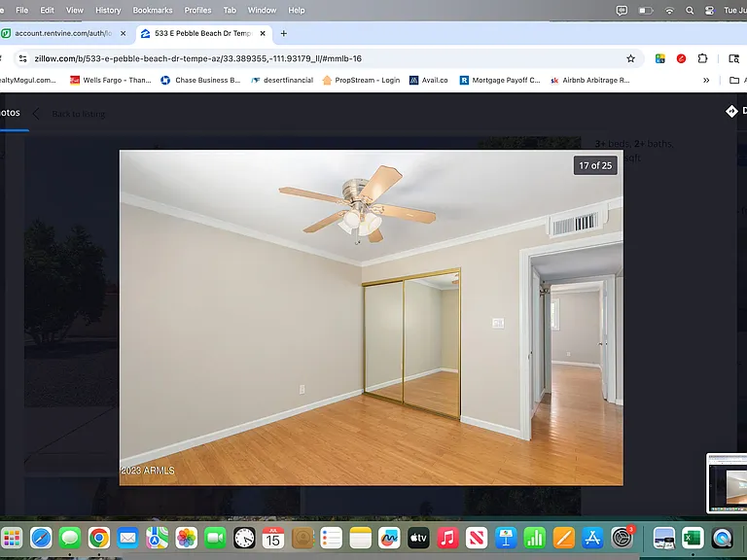Open Airbnb Arbitrage bookmark
This screenshot has width=747, height=560.
coord(589,80)
